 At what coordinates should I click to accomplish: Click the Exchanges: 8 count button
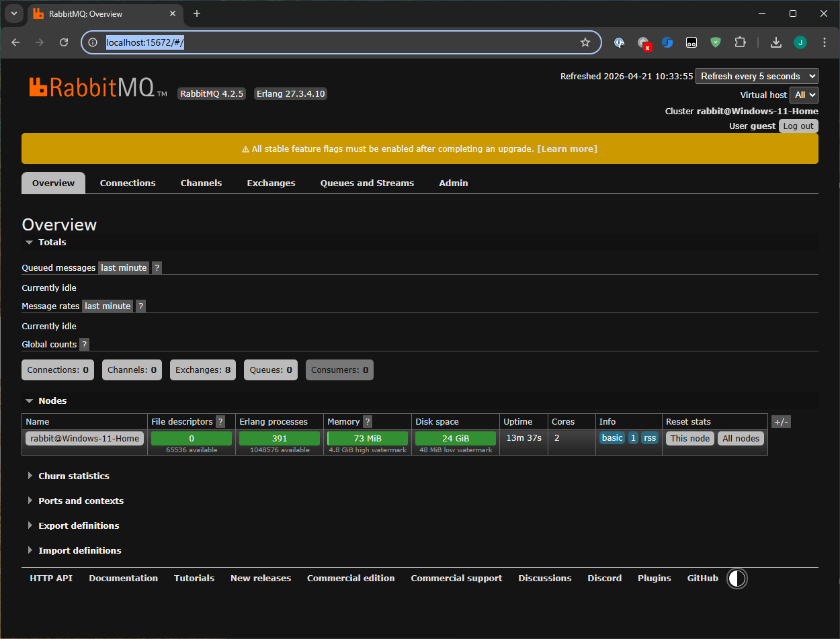(203, 370)
